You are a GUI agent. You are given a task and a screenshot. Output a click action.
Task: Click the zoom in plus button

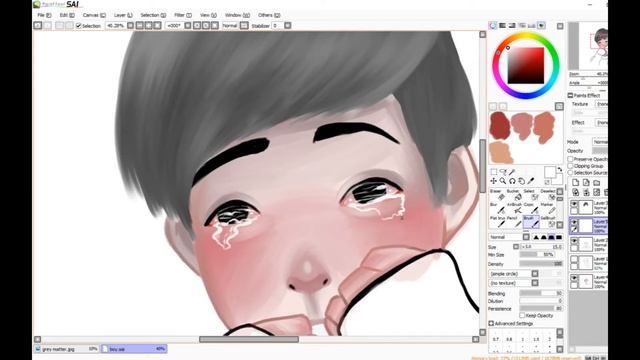[x=149, y=25]
